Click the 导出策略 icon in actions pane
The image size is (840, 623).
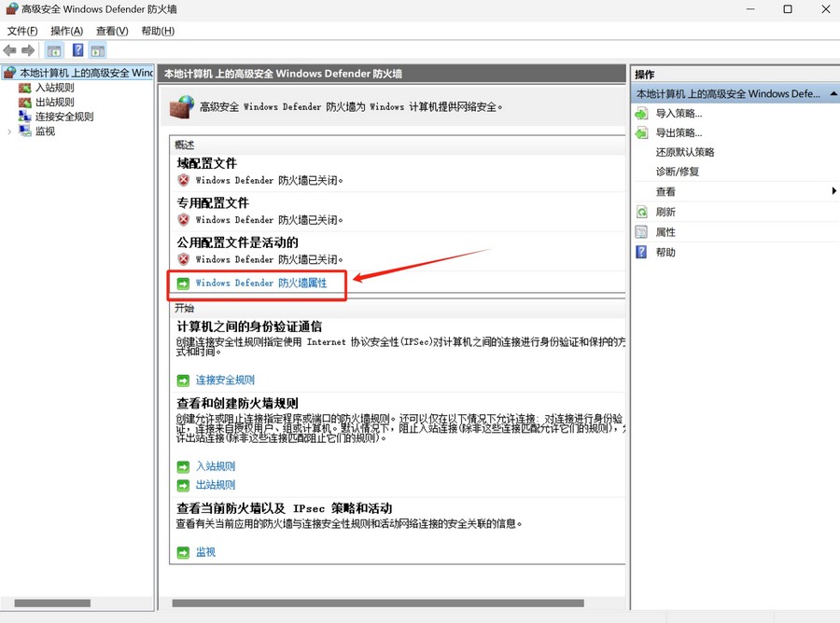pyautogui.click(x=641, y=132)
